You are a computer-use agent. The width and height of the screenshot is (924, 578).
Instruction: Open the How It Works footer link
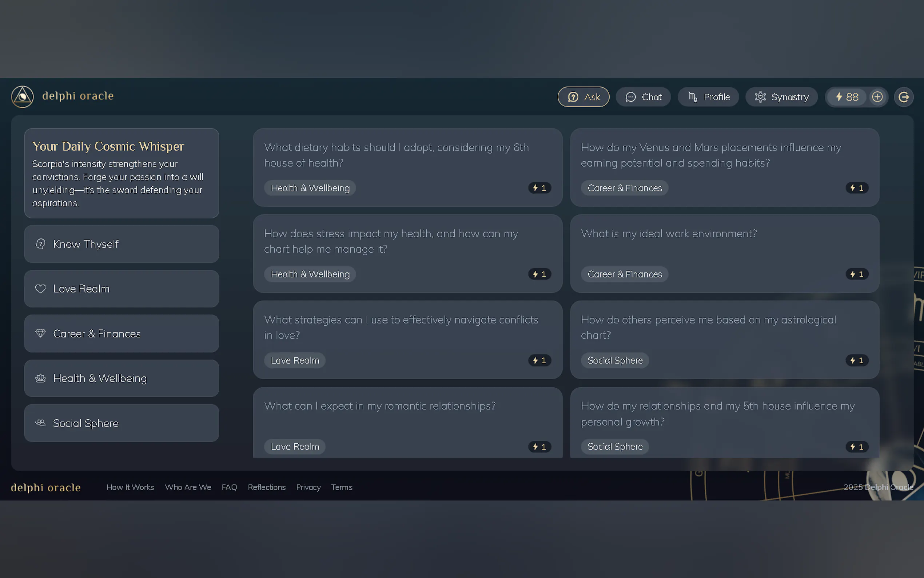point(130,487)
